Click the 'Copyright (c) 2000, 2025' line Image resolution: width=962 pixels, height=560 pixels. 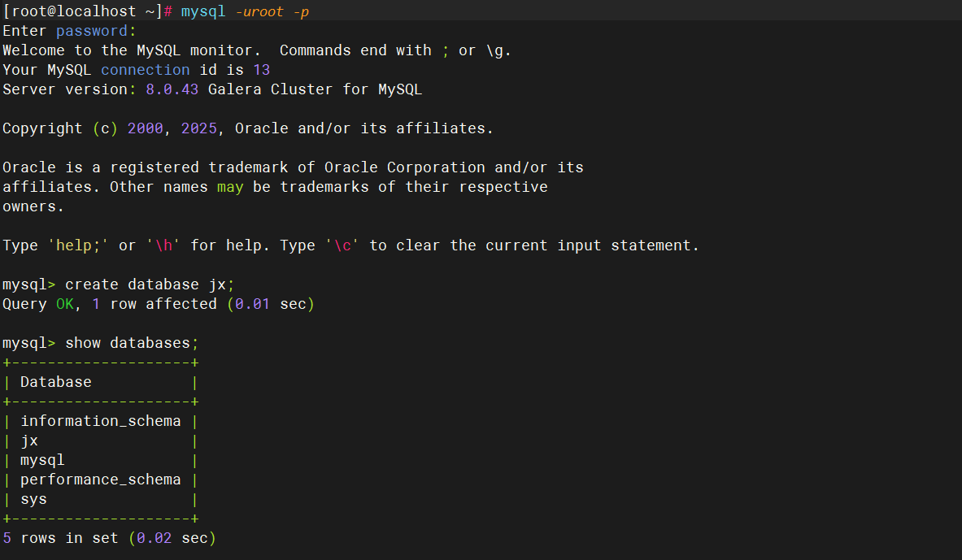tap(248, 128)
